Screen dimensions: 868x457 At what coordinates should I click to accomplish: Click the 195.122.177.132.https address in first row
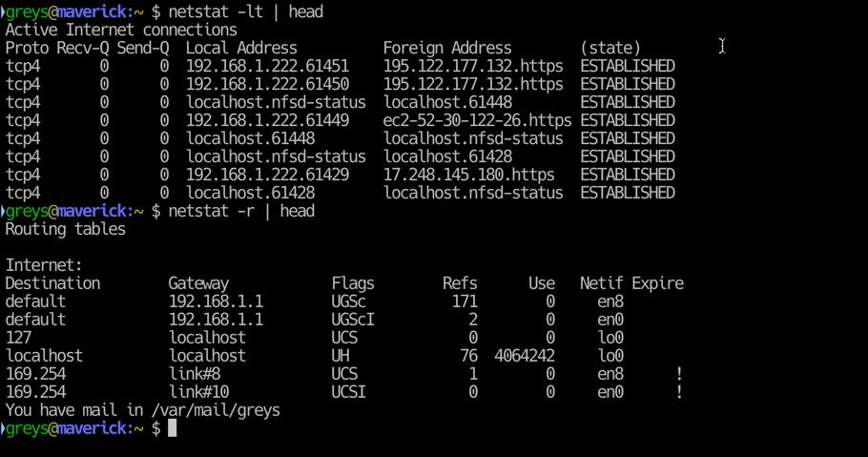point(473,66)
